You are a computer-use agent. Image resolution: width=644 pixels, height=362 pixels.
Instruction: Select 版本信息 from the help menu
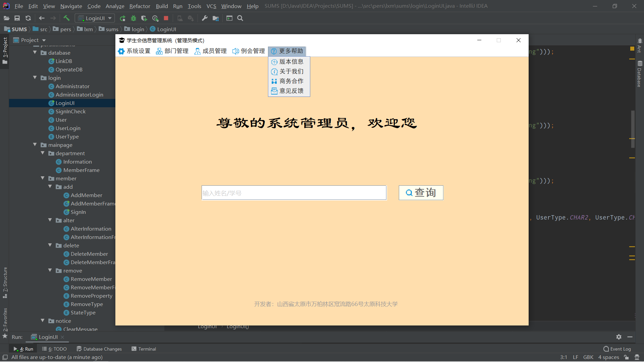coord(291,62)
